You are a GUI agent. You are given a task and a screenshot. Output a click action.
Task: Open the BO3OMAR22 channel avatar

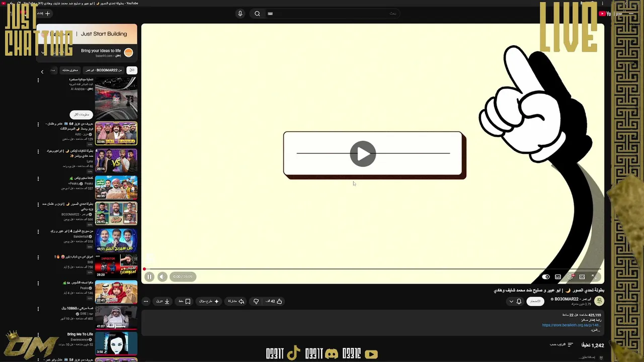point(599,301)
